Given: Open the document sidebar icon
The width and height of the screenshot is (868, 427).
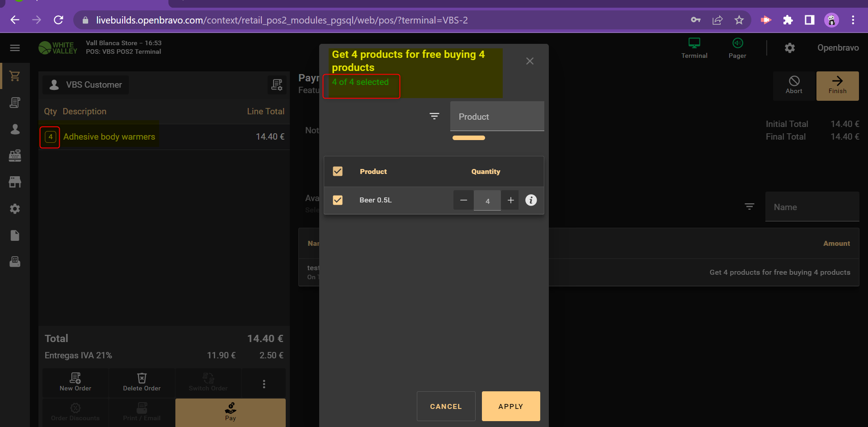Looking at the screenshot, I should point(15,235).
